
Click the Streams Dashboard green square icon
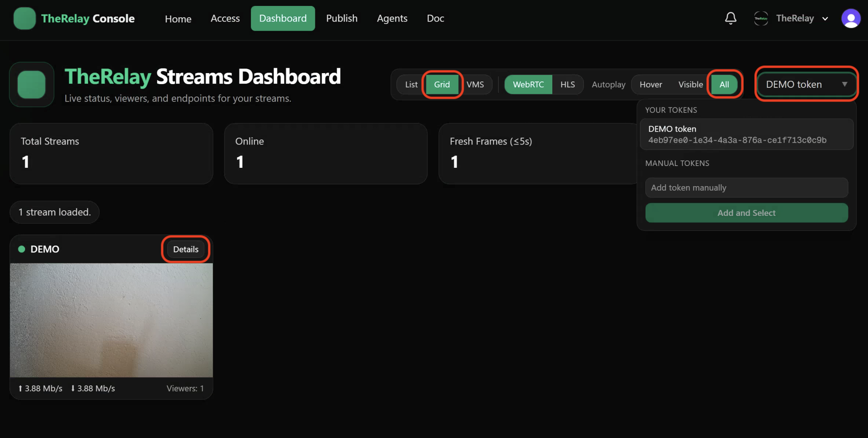pyautogui.click(x=32, y=85)
